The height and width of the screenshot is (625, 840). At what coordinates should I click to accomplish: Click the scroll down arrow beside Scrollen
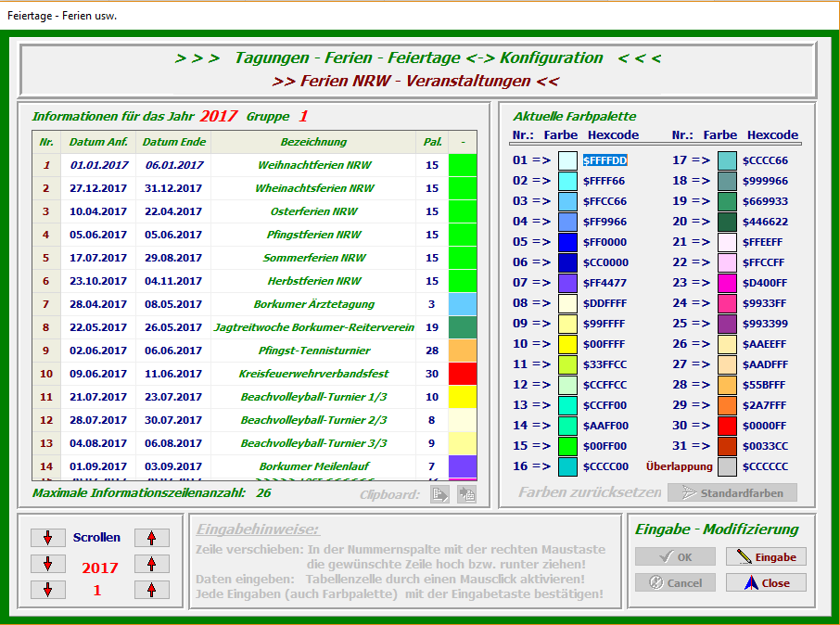coord(47,538)
